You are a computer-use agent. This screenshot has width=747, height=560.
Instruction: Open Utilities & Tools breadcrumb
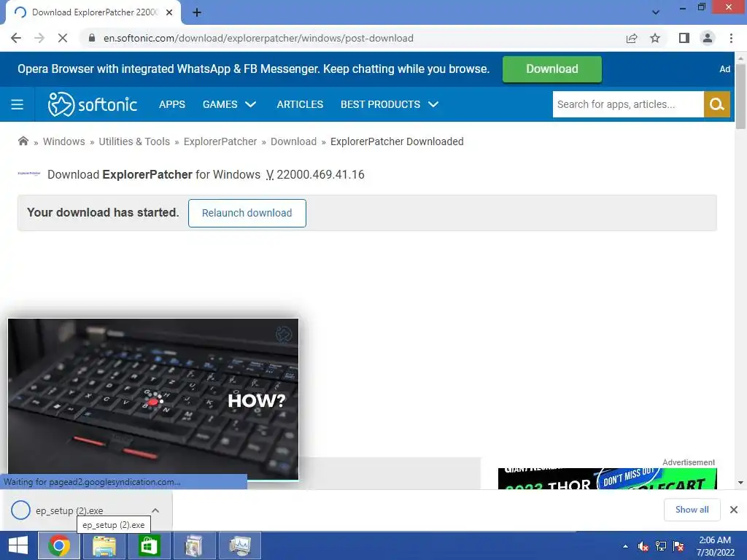pyautogui.click(x=134, y=141)
